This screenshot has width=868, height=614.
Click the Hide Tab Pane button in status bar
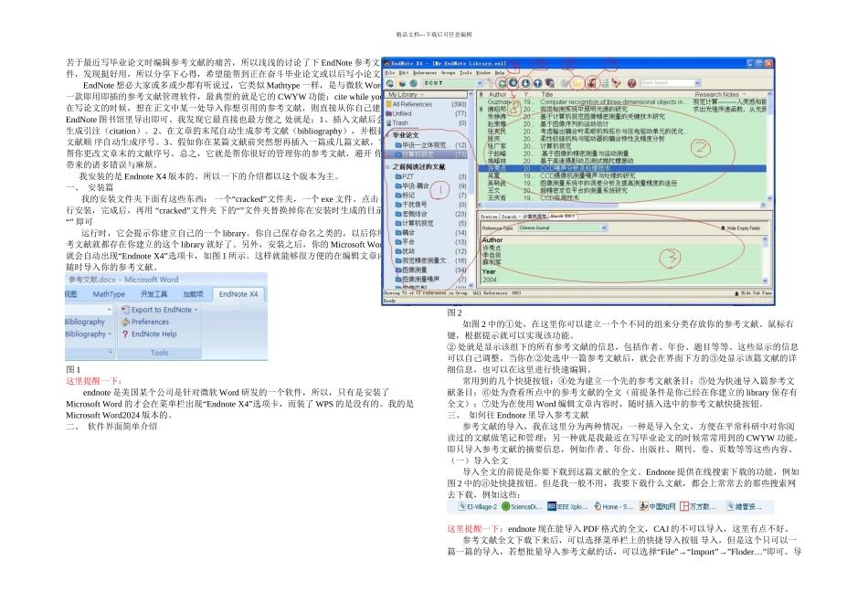point(753,293)
